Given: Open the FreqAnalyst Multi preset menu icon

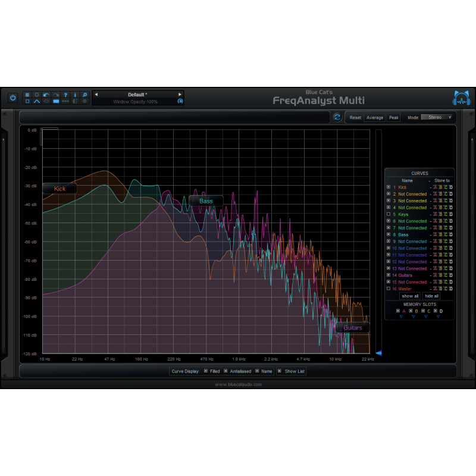Looking at the screenshot, I should 27,95.
